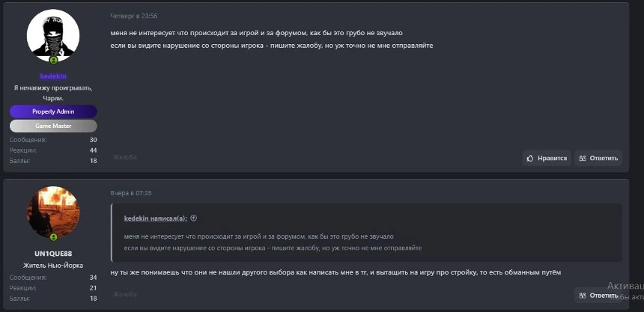Click the reply icon in kedekin's post

pyautogui.click(x=583, y=158)
